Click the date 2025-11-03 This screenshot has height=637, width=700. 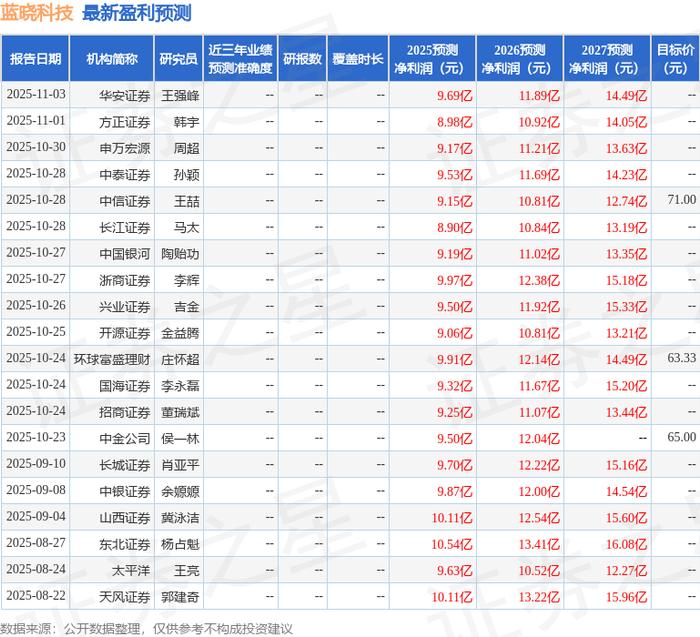point(36,94)
